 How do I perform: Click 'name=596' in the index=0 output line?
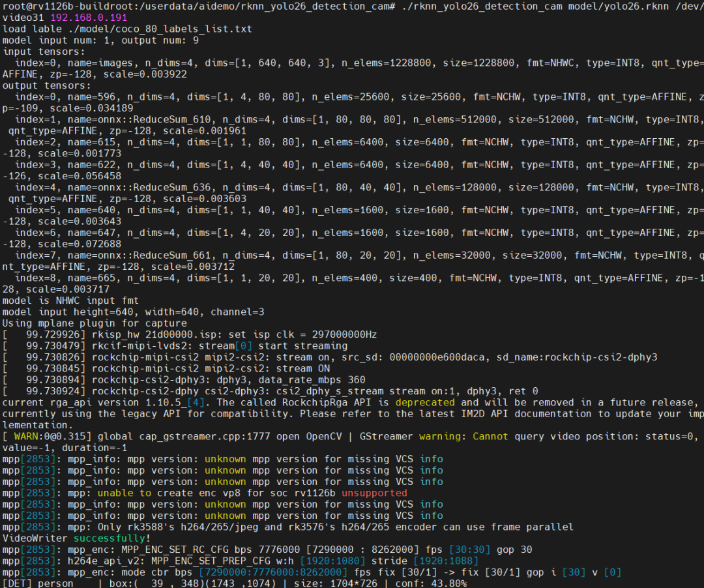[x=95, y=96]
